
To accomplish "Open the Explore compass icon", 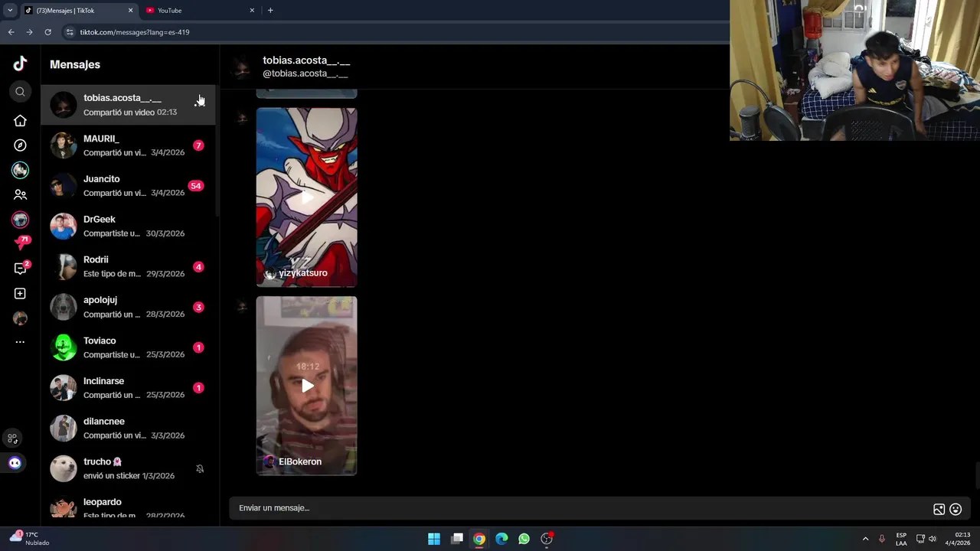I will (x=20, y=145).
